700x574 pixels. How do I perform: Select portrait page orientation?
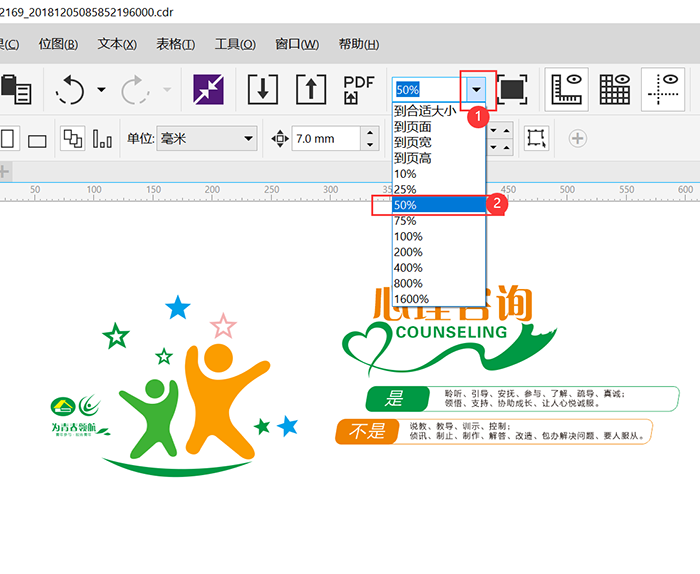(x=8, y=138)
